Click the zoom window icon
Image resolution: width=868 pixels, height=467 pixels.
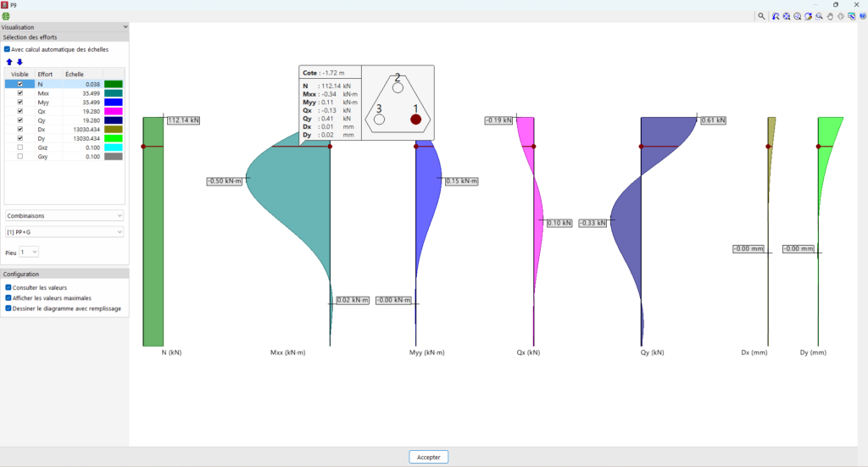pyautogui.click(x=820, y=17)
